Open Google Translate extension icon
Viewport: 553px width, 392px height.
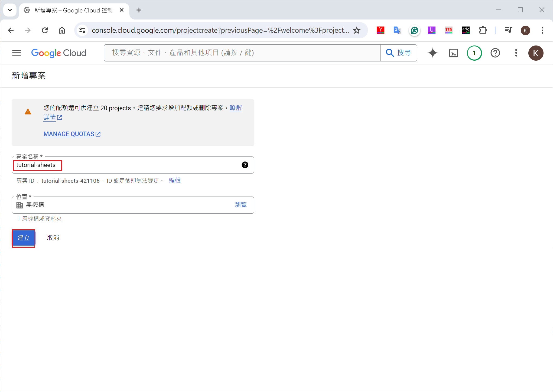[397, 30]
